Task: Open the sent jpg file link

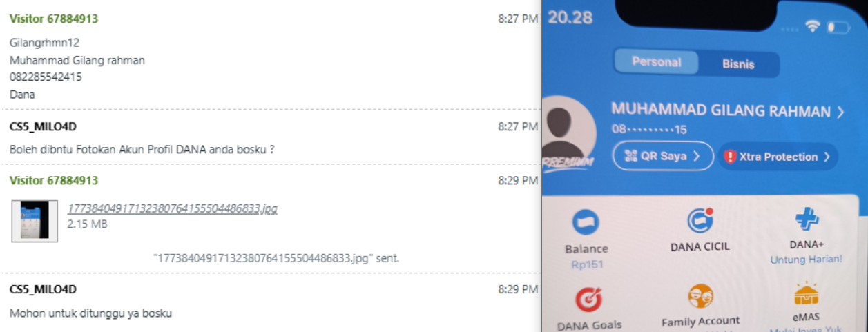Action: click(x=172, y=208)
